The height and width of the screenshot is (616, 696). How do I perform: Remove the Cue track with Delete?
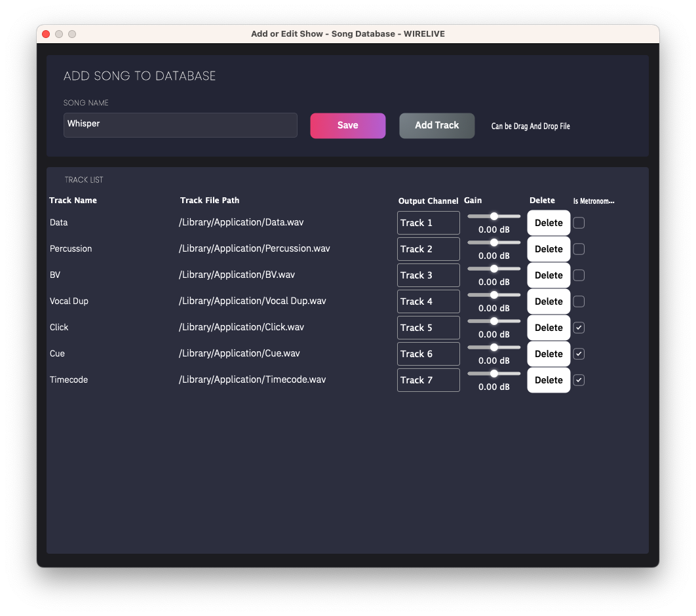(x=549, y=354)
